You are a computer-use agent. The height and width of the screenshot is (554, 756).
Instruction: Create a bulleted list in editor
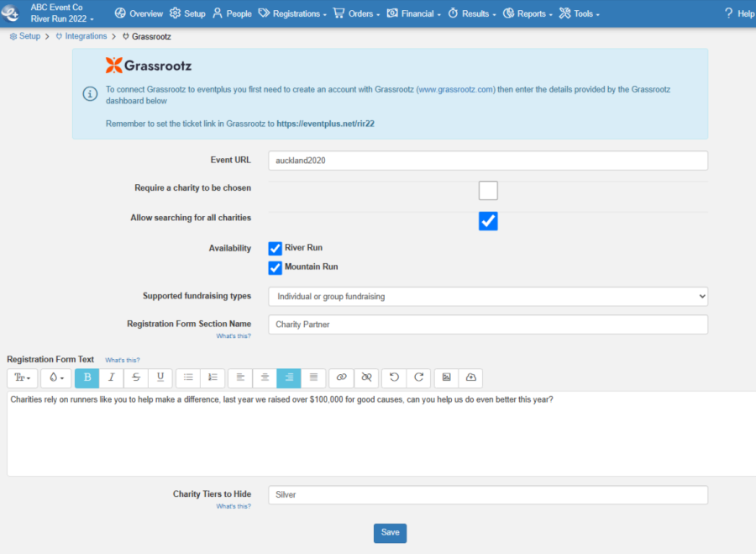pos(188,377)
